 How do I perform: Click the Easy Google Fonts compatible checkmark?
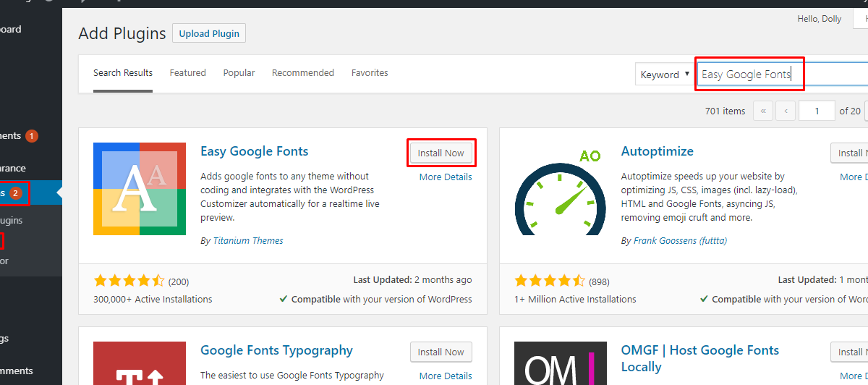[284, 299]
